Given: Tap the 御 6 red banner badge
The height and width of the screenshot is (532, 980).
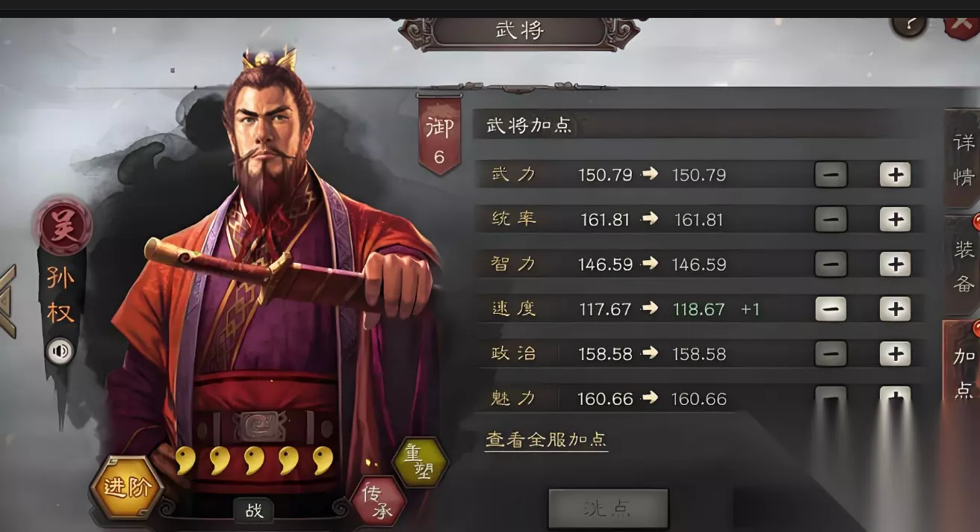Looking at the screenshot, I should pos(439,135).
